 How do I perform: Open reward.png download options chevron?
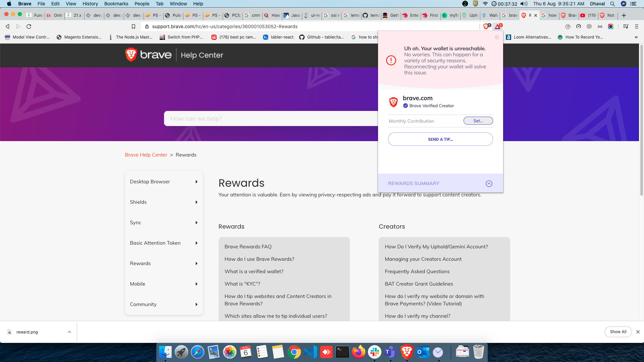[69, 332]
